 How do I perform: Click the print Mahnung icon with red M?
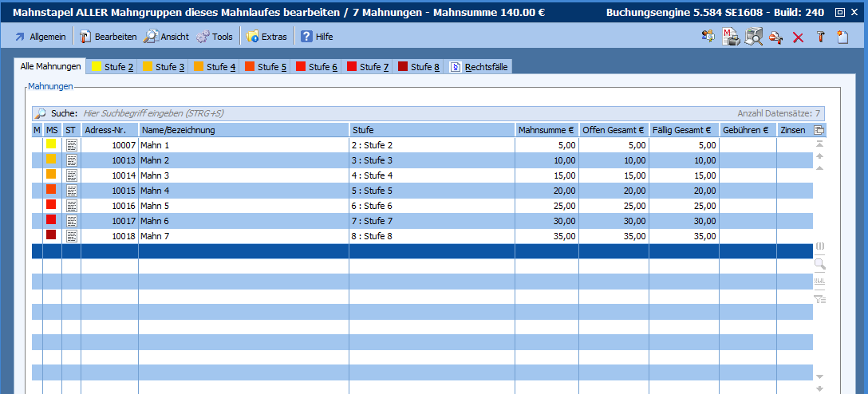[731, 37]
